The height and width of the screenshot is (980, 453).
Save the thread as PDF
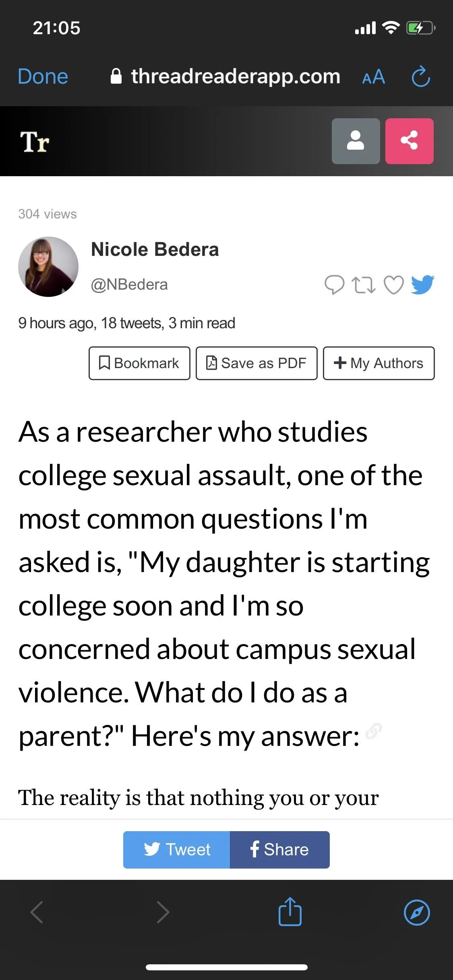pyautogui.click(x=256, y=363)
